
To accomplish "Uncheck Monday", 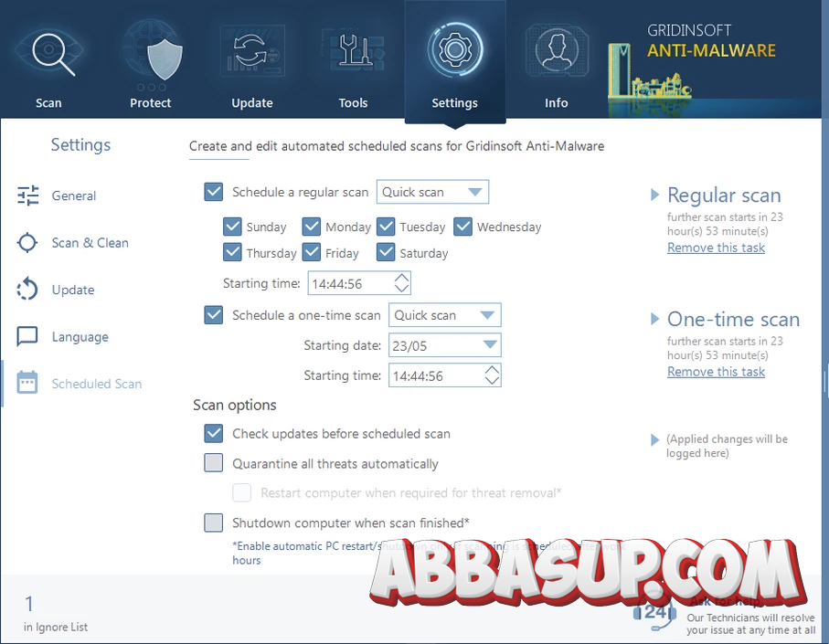I will (x=312, y=227).
